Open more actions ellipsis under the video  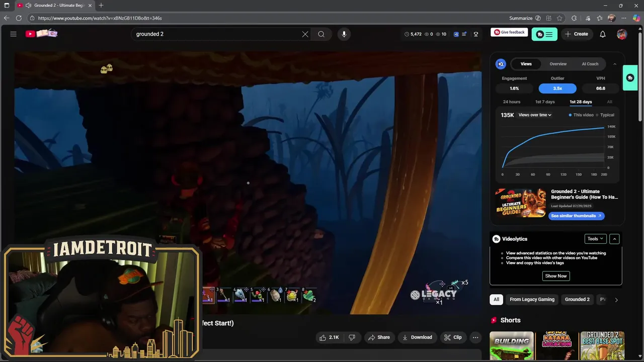tap(475, 337)
